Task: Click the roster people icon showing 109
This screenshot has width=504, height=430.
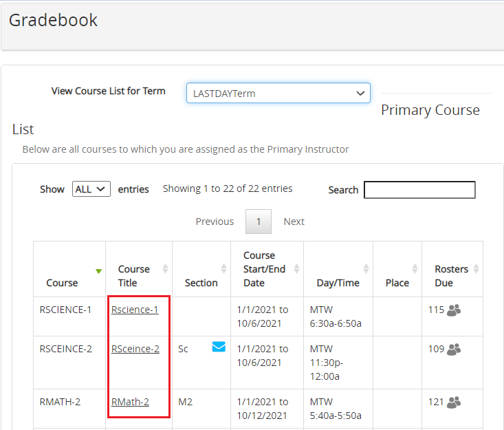Action: [x=454, y=350]
